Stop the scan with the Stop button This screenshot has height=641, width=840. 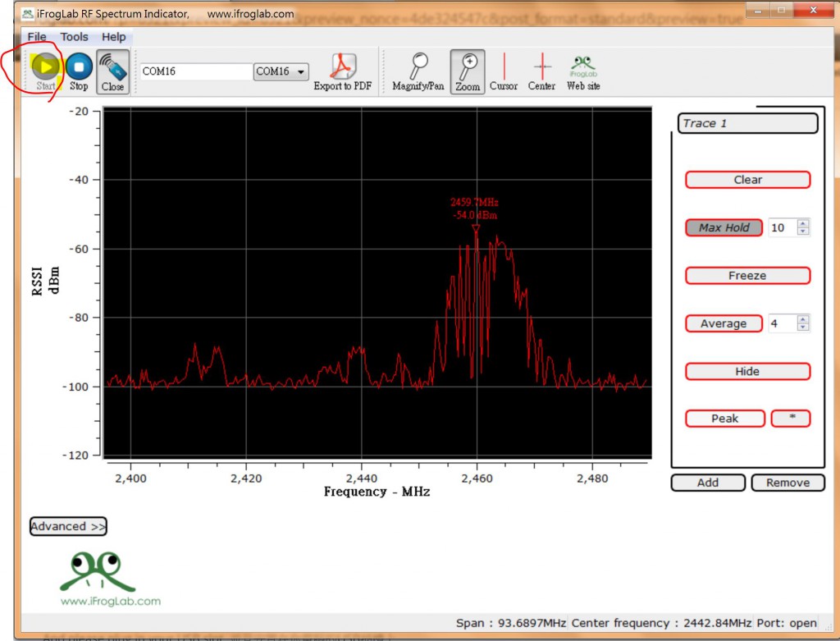point(79,71)
